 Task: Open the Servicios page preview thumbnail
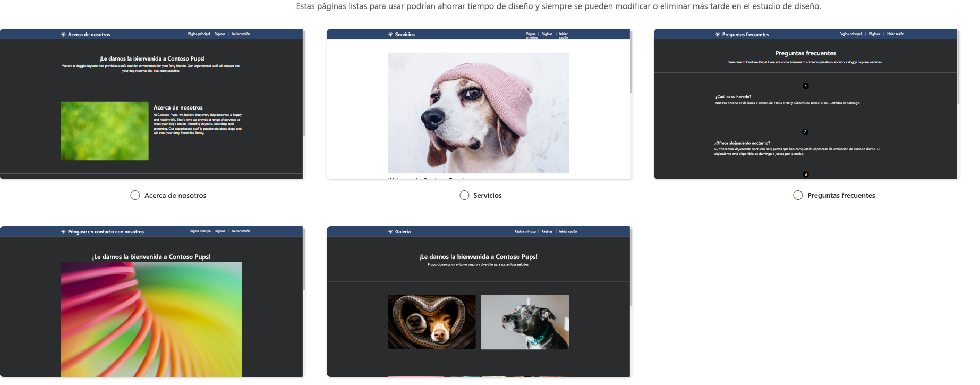tap(479, 104)
